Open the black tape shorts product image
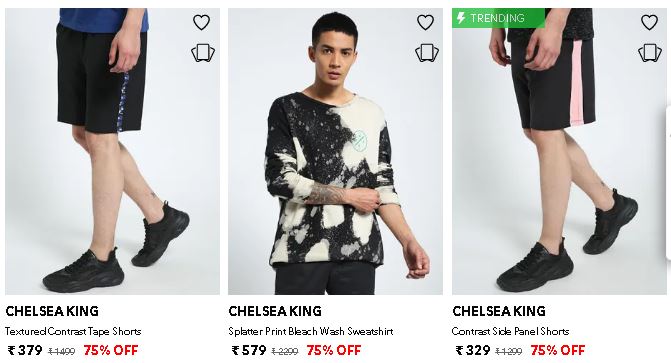 click(113, 152)
